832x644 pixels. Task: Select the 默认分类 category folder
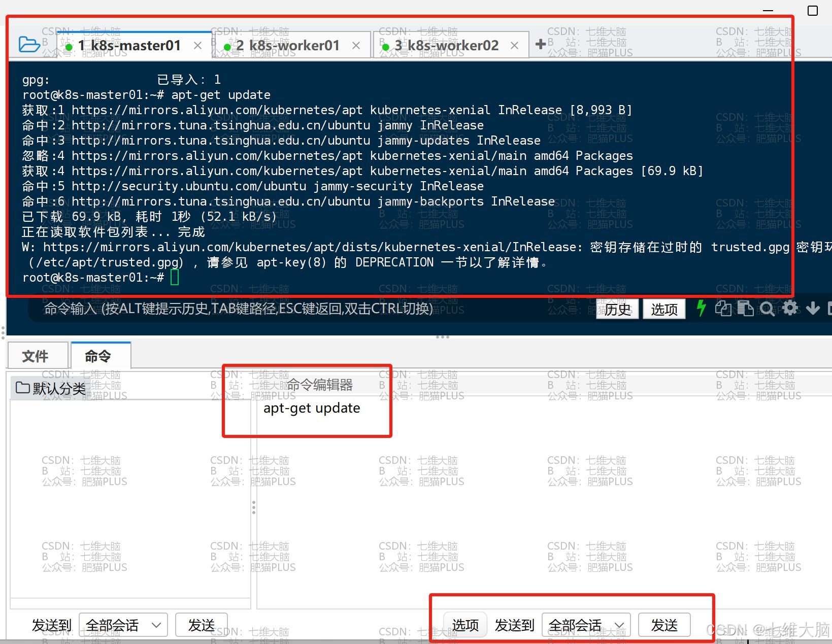pos(51,388)
